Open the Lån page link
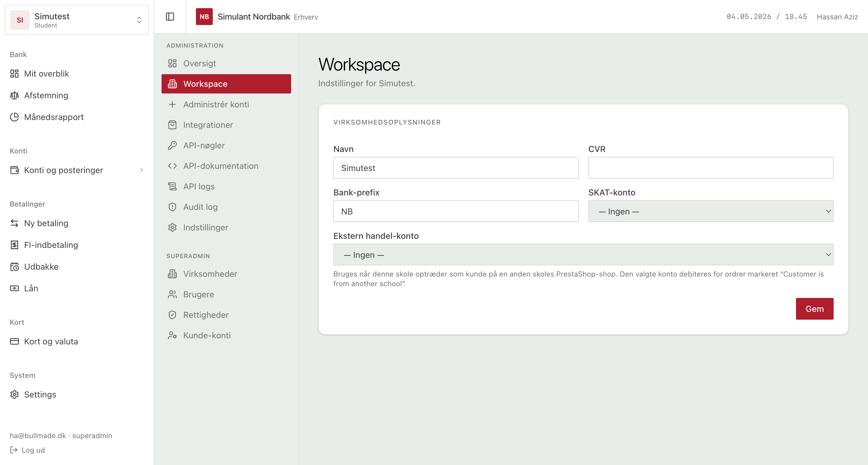868x465 pixels. click(x=77, y=288)
